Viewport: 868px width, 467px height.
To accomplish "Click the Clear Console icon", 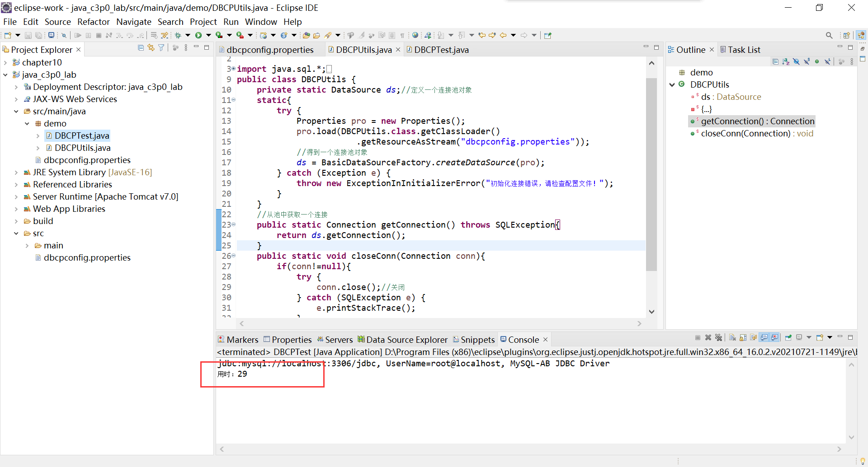I will pyautogui.click(x=733, y=338).
